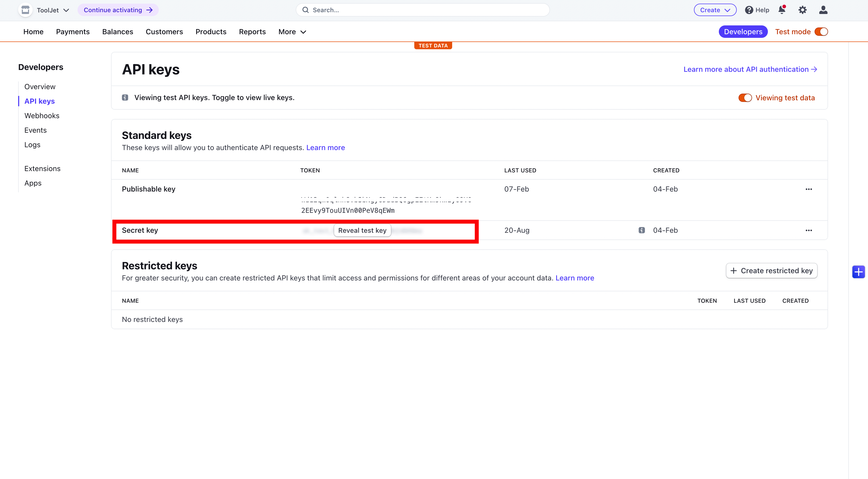The image size is (868, 479).
Task: Open the settings gear icon
Action: [802, 10]
